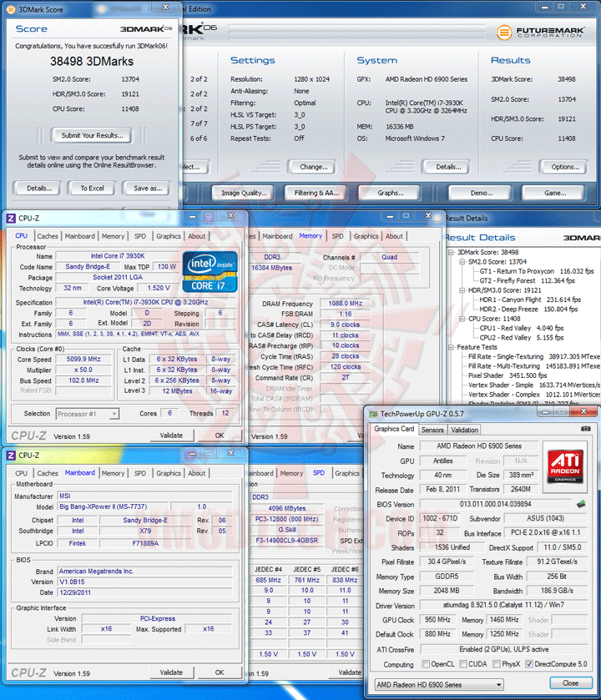This screenshot has height=700, width=601.
Task: Click the GPU-Z camera screenshot icon
Action: pyautogui.click(x=585, y=429)
